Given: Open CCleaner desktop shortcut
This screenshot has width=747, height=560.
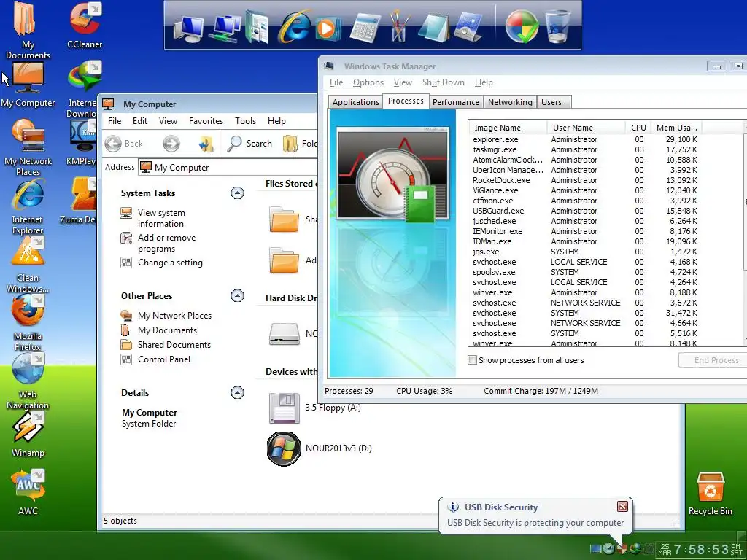Looking at the screenshot, I should click(85, 26).
